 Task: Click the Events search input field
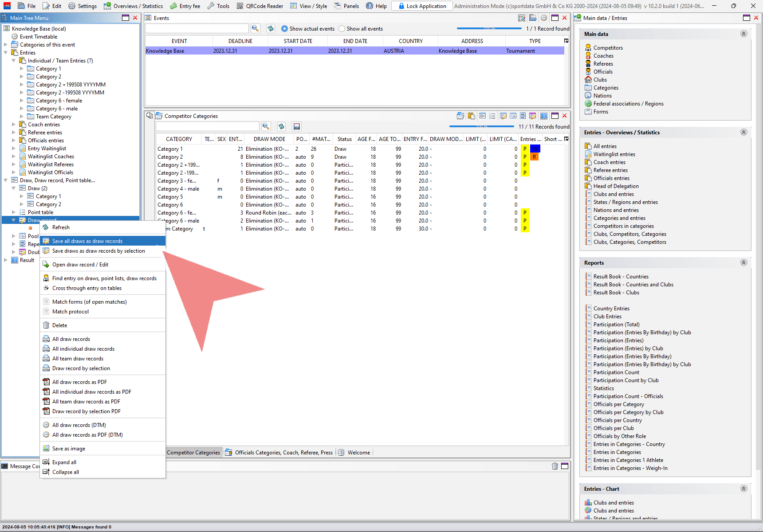pos(197,28)
